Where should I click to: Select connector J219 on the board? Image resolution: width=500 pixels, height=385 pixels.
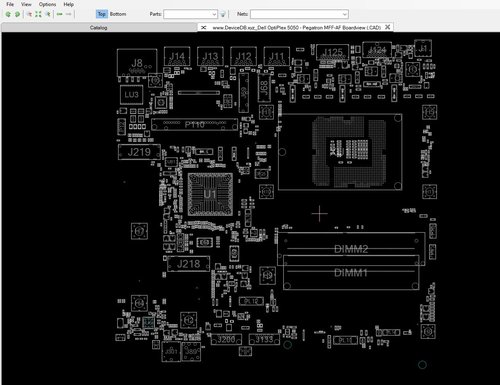point(139,152)
